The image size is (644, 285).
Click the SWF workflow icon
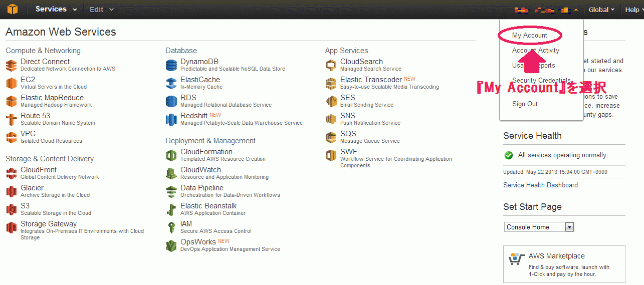(331, 155)
